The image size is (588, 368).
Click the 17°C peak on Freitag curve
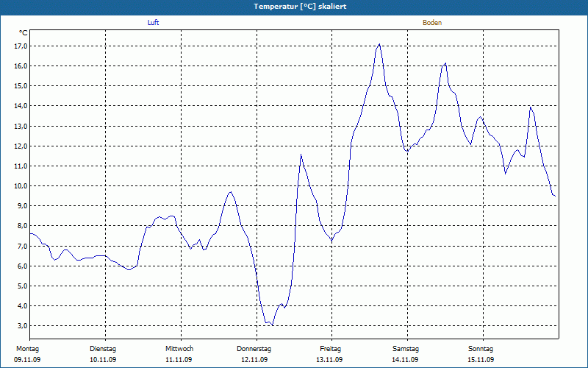pos(379,44)
